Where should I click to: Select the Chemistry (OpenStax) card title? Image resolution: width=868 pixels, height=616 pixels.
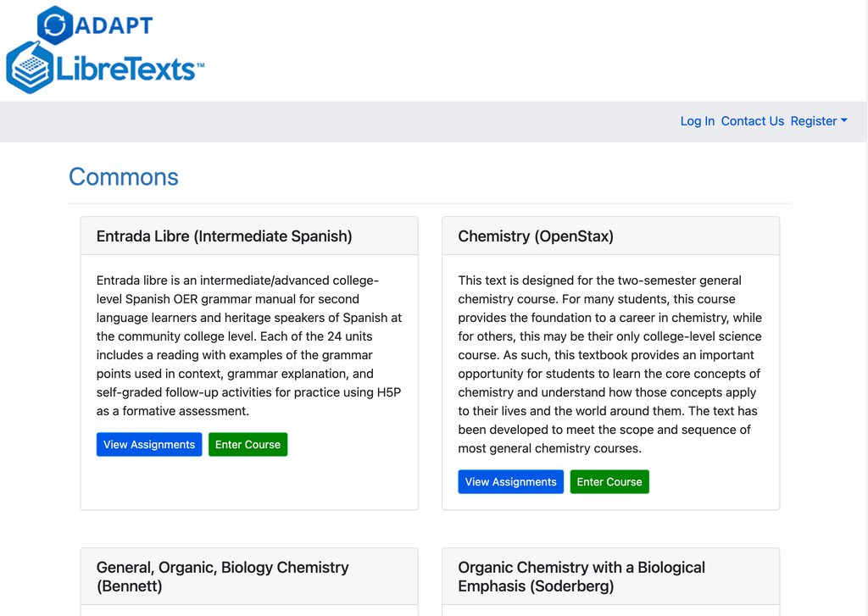point(536,236)
